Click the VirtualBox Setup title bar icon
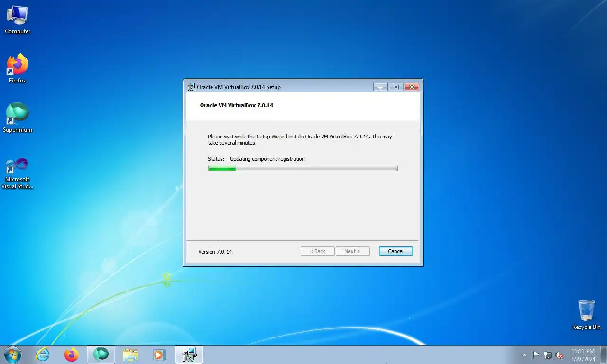 click(191, 87)
